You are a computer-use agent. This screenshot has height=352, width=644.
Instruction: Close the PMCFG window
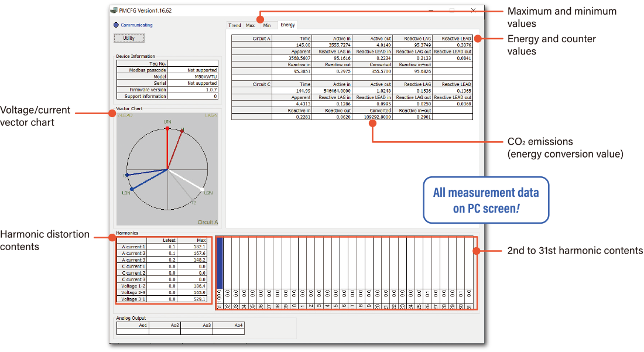click(x=472, y=11)
